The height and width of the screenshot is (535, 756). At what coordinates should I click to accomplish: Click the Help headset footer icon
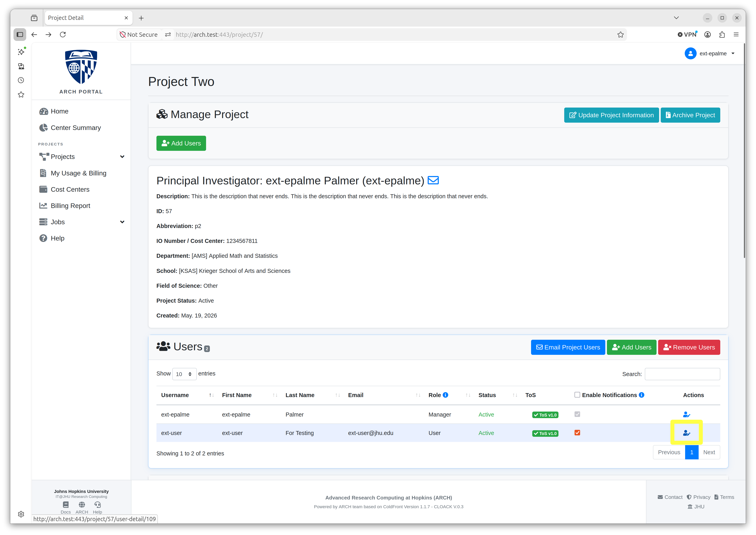[97, 505]
